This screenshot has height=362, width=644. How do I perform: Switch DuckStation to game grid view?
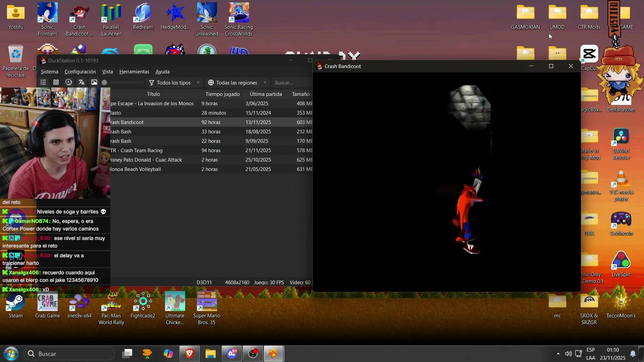(x=56, y=82)
